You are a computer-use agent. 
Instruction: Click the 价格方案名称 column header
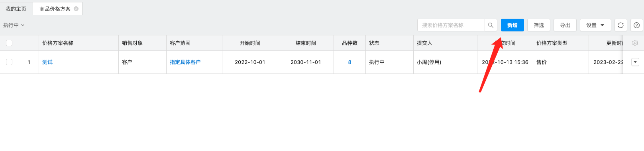click(x=58, y=43)
